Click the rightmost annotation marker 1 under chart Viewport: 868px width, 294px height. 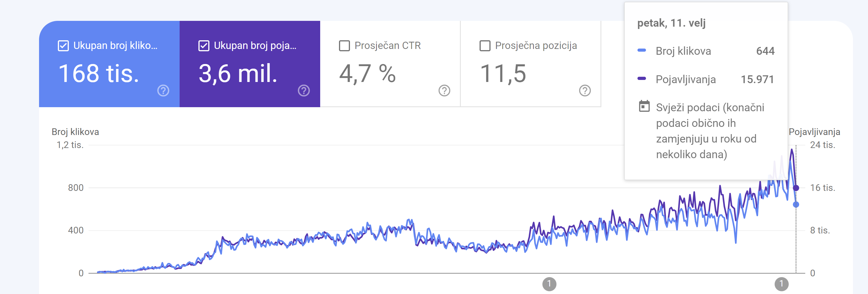click(782, 284)
